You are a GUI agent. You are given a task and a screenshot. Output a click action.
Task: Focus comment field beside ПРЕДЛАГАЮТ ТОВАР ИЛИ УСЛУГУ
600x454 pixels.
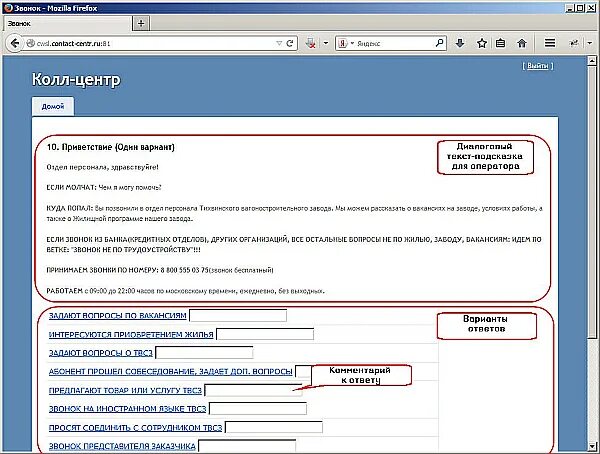[253, 390]
